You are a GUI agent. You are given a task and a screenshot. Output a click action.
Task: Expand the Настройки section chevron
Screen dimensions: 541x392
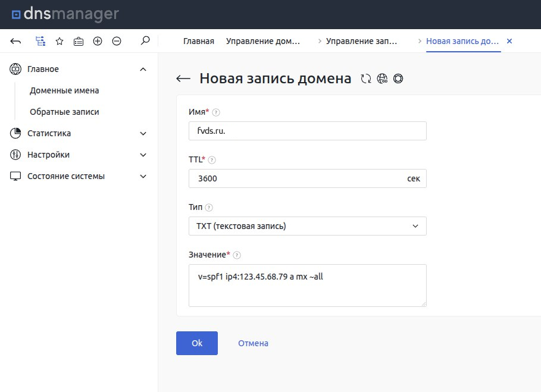click(143, 155)
